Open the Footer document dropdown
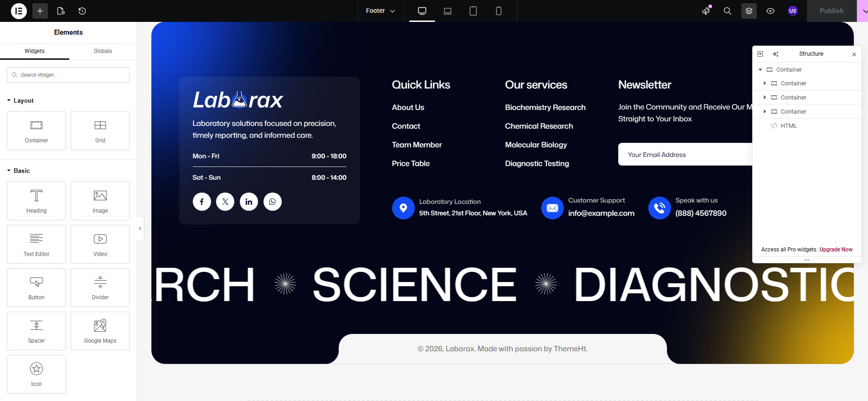The height and width of the screenshot is (401, 868). coord(380,11)
